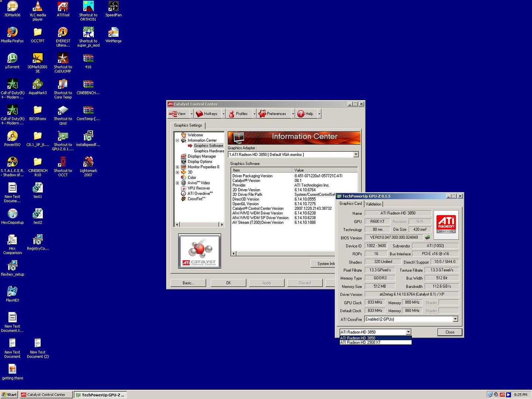Click the Lightsmark 2007 desktop icon
532x399 pixels.
(x=88, y=166)
